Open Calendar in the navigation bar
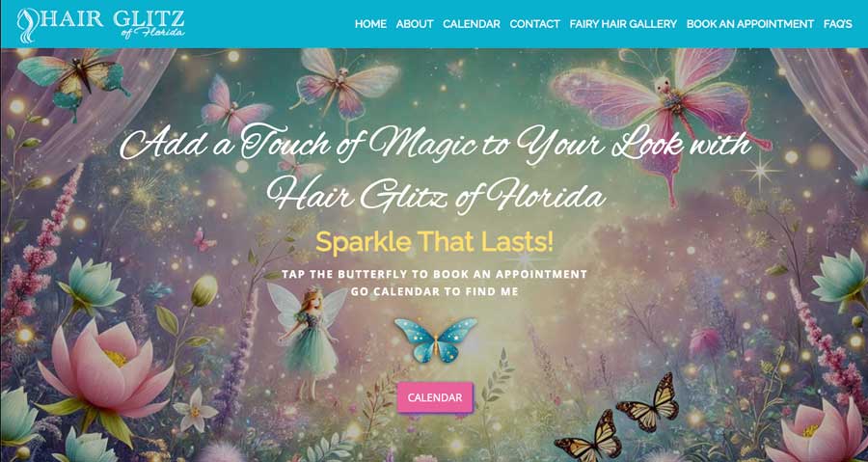 (471, 24)
